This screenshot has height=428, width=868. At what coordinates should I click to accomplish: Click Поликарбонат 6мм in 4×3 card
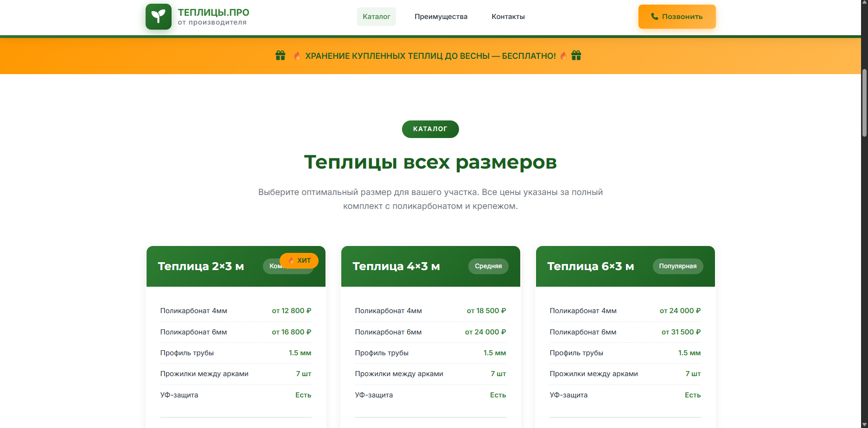pos(389,332)
